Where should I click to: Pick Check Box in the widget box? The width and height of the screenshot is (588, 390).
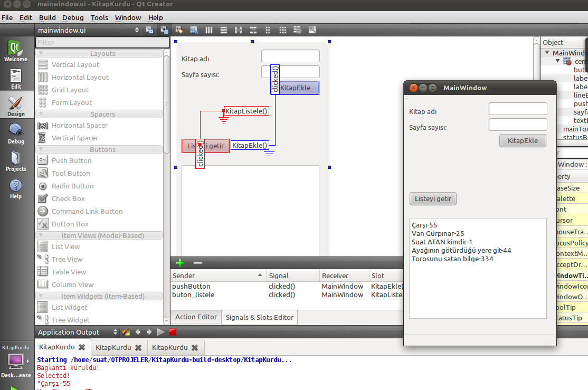pos(68,199)
